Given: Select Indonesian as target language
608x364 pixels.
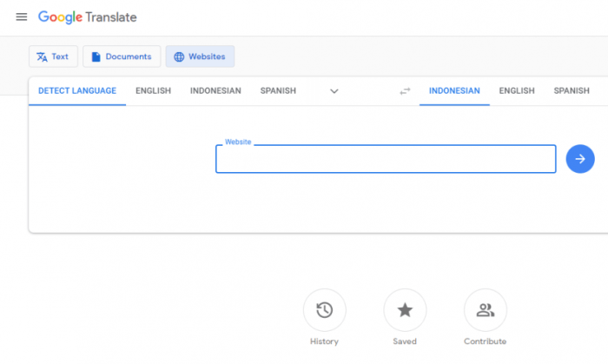Looking at the screenshot, I should tap(454, 90).
